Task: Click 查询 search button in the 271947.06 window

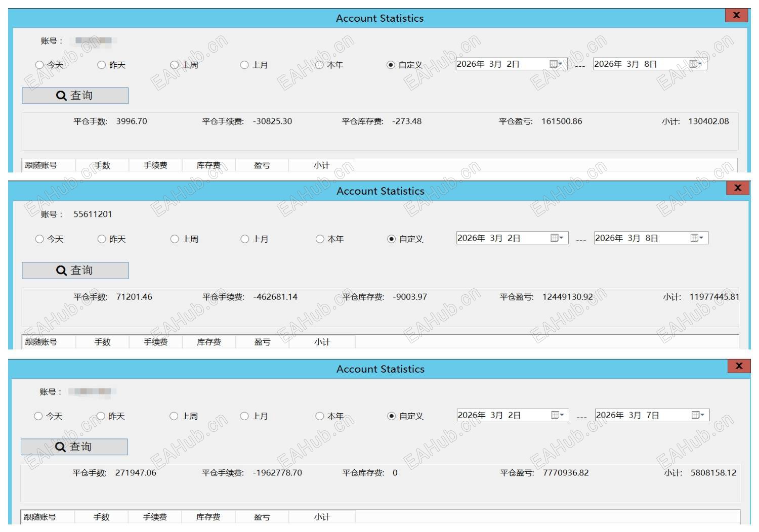Action: point(74,447)
